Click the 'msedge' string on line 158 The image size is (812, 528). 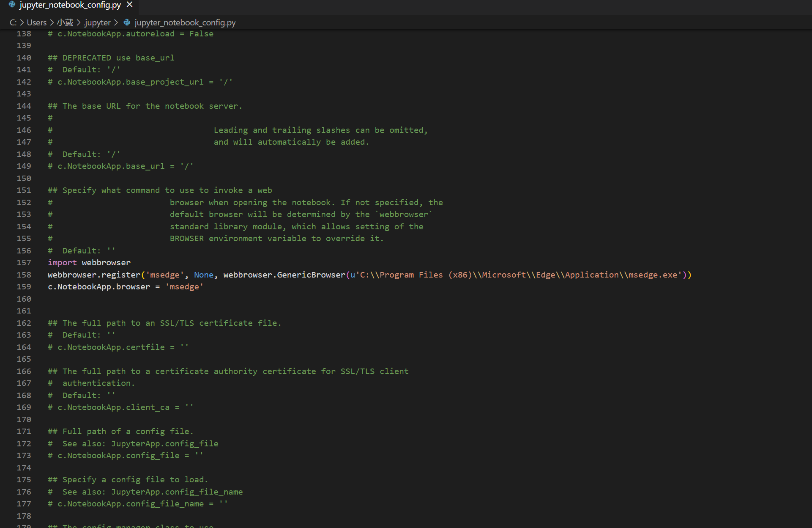165,275
